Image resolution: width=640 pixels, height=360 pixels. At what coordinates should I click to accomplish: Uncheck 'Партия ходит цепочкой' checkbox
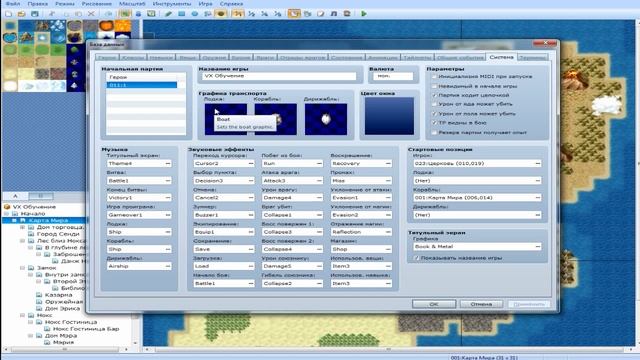434,95
